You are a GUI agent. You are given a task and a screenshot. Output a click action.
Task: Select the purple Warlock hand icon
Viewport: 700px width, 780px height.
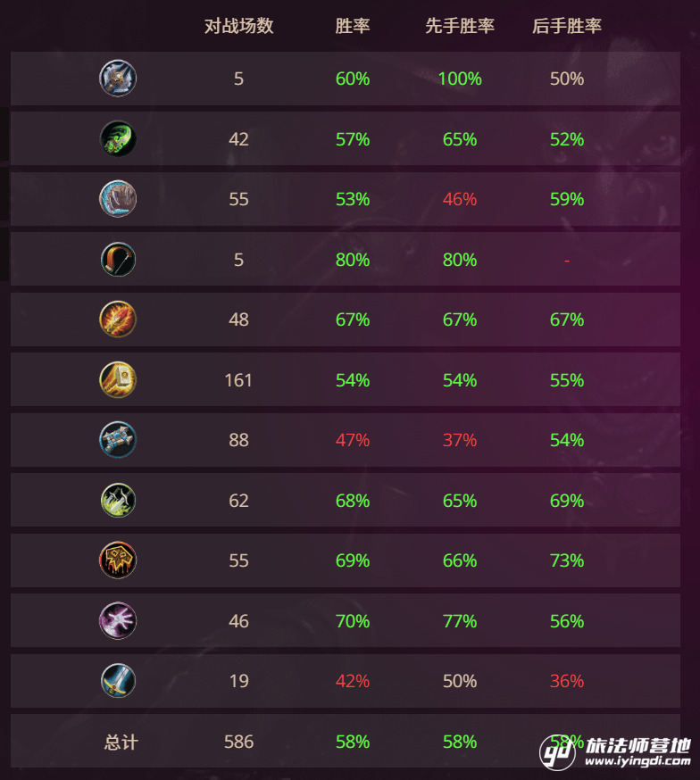(118, 621)
